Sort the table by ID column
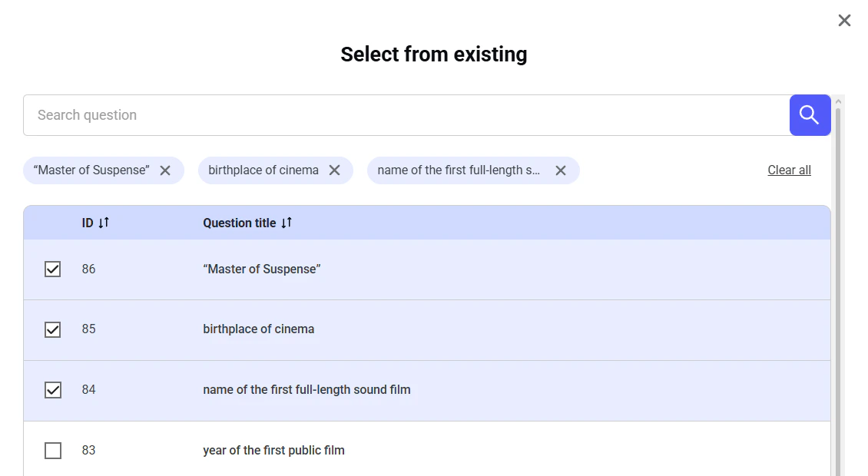The width and height of the screenshot is (868, 476). [104, 223]
